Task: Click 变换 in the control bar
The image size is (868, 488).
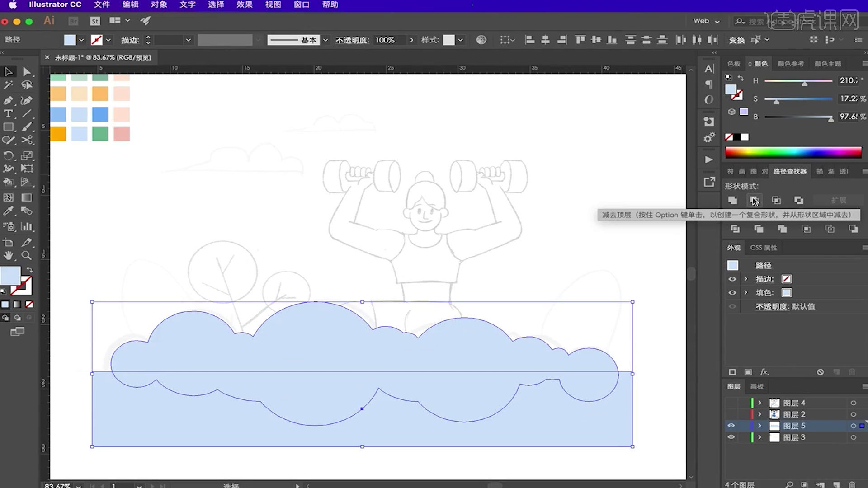Action: coord(737,40)
